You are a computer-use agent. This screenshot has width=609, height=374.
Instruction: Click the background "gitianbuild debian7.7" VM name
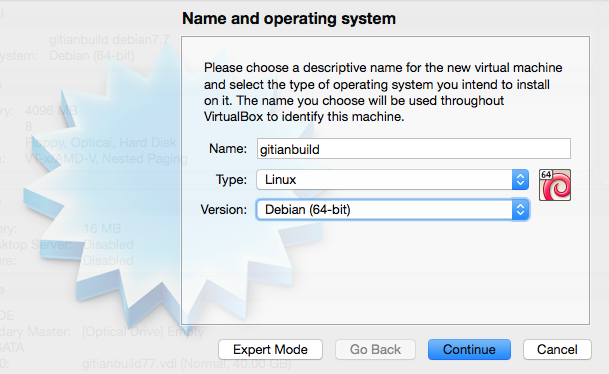tap(109, 40)
